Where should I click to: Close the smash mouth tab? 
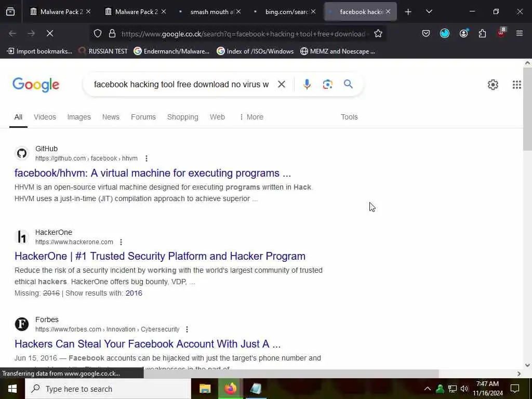pos(238,12)
